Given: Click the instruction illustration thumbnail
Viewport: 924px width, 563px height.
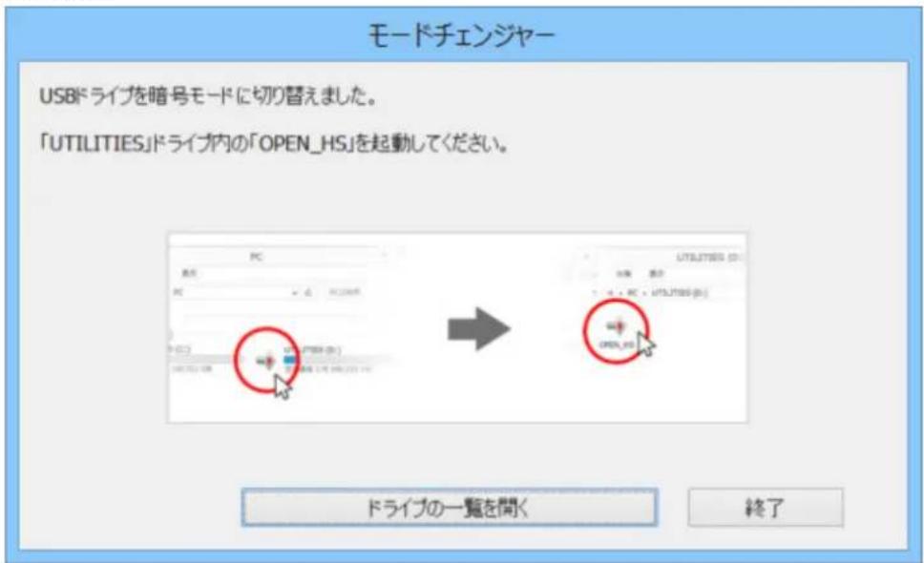Looking at the screenshot, I should [457, 327].
